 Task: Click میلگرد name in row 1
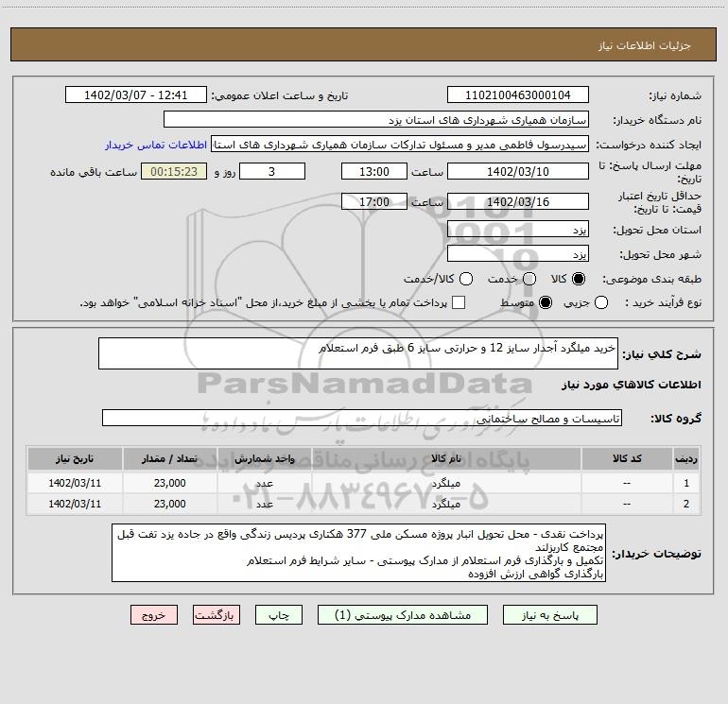point(446,483)
